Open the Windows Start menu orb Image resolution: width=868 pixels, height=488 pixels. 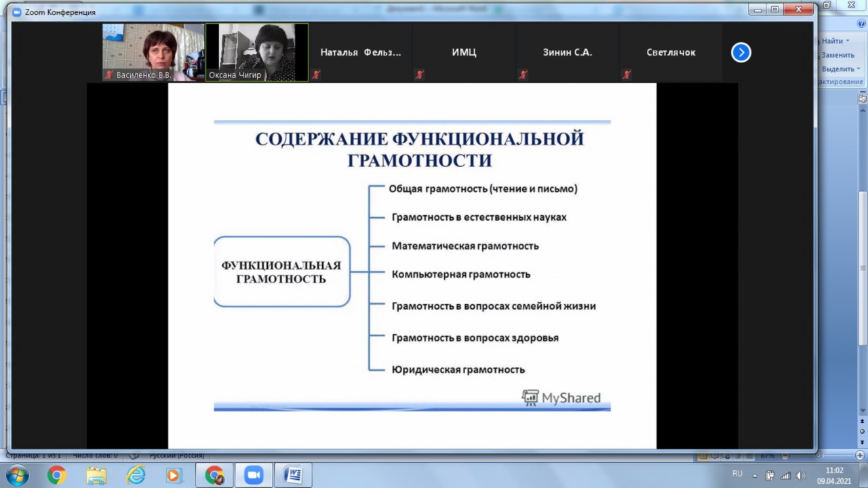(x=16, y=474)
